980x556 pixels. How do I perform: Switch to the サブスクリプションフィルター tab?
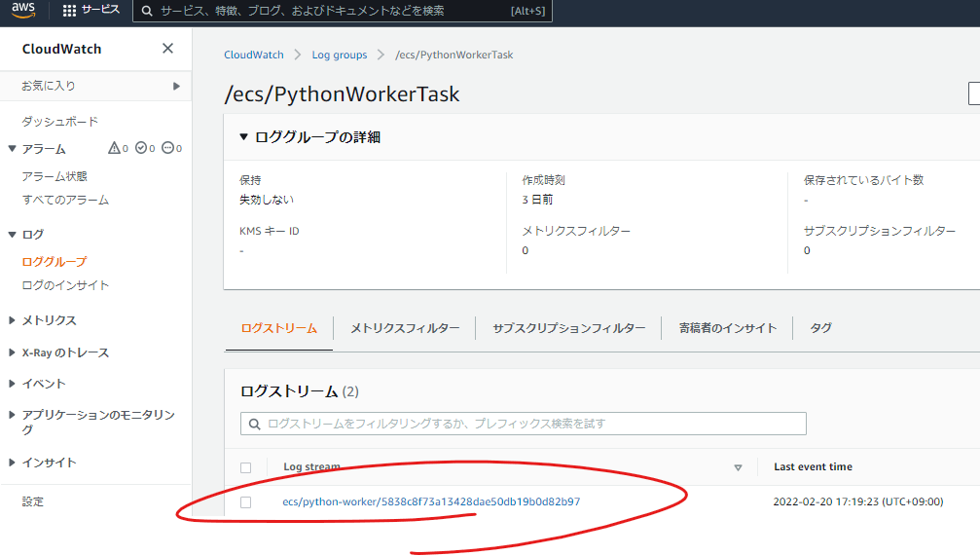568,328
